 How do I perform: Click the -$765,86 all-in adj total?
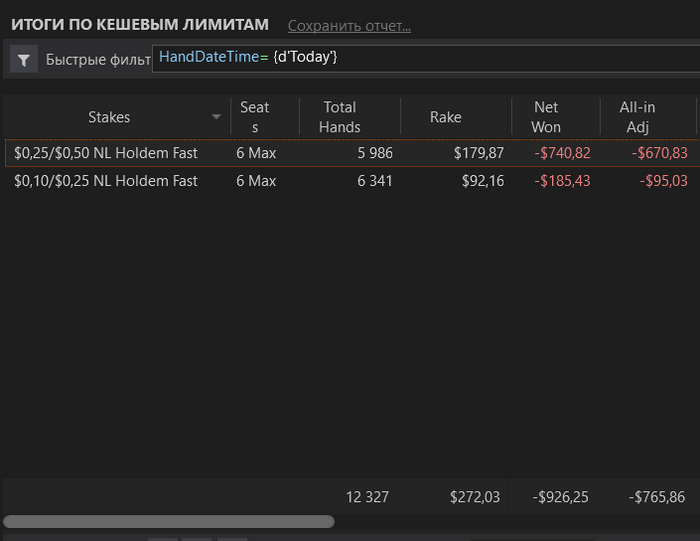click(657, 497)
